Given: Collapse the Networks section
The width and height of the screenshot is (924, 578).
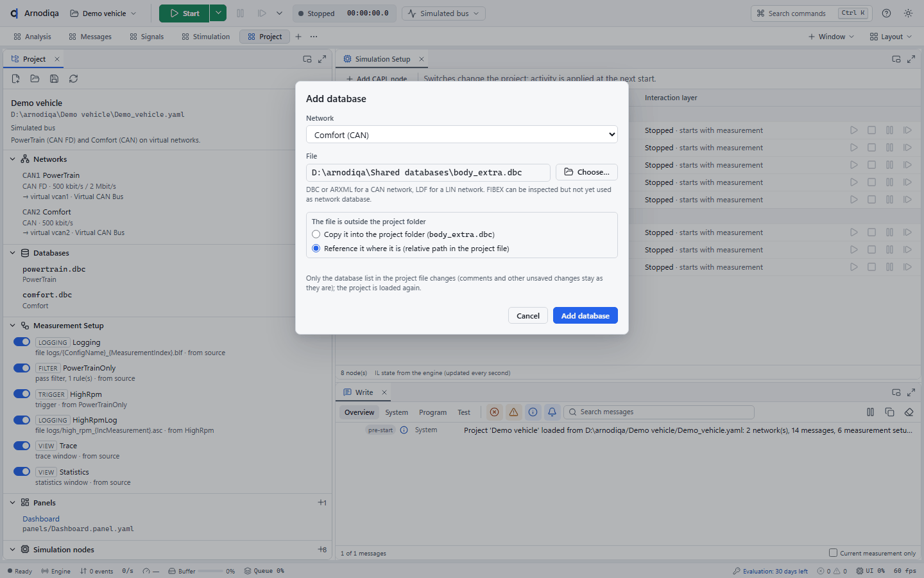Looking at the screenshot, I should click(x=12, y=159).
